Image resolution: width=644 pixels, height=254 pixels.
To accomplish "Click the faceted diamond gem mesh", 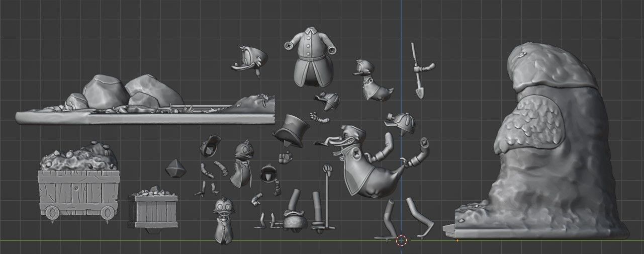I will pyautogui.click(x=175, y=168).
